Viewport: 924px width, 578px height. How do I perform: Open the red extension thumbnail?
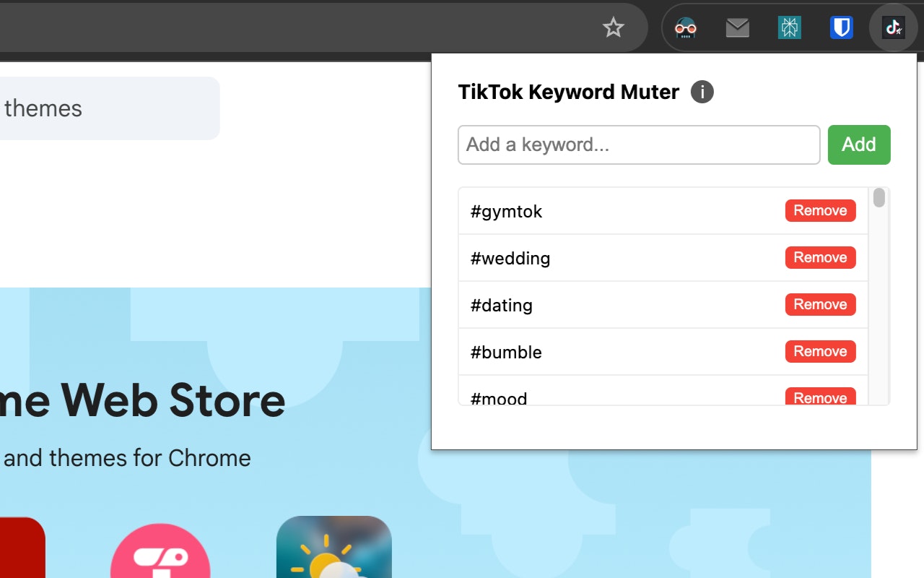(22, 547)
